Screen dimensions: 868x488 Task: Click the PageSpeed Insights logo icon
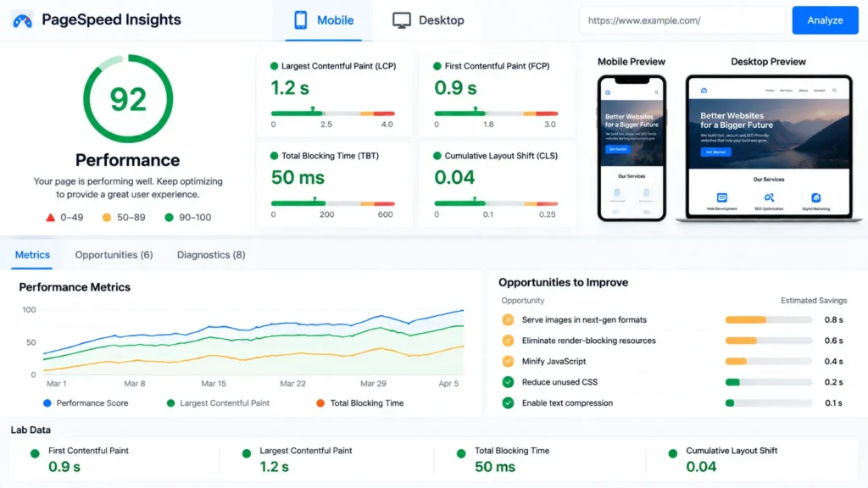click(x=22, y=20)
